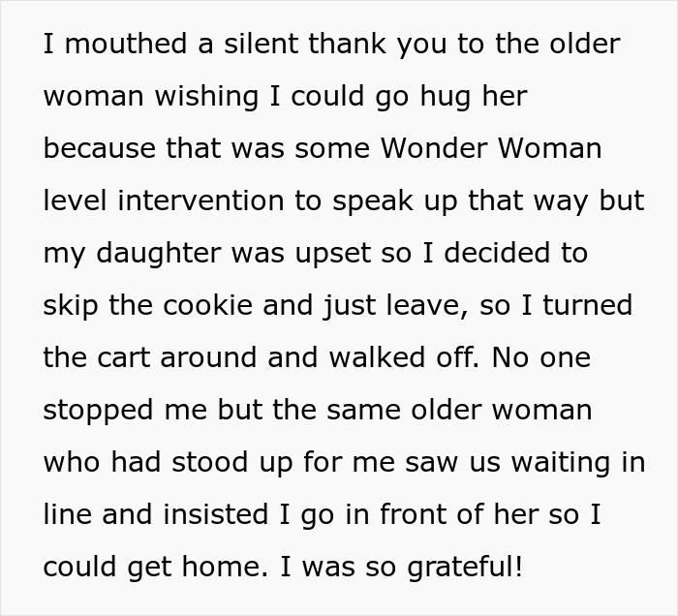The width and height of the screenshot is (678, 616).
Task: Click the word "because"
Action: pos(100,148)
